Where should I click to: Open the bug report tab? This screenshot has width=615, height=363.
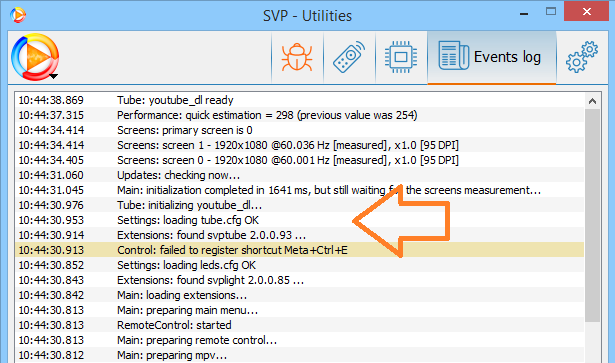coord(297,57)
